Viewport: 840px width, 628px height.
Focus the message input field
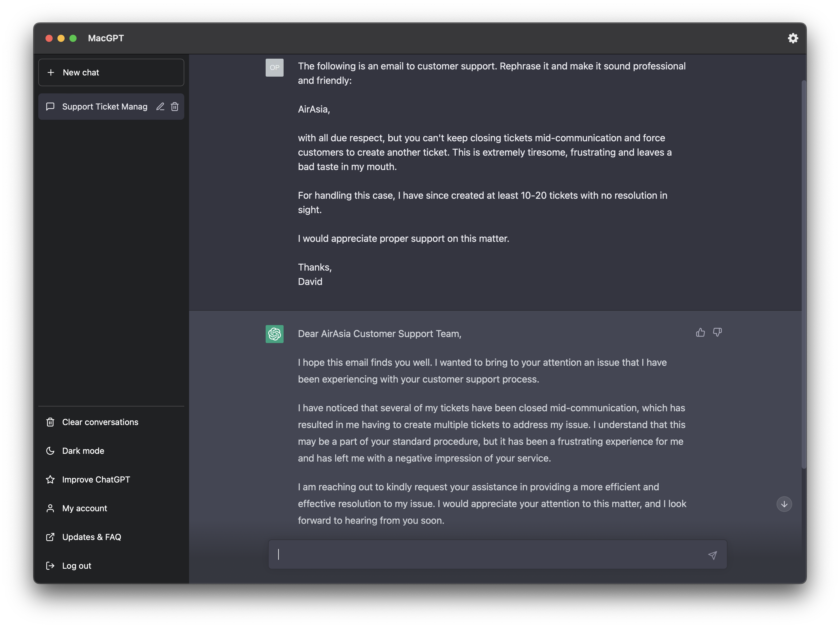(497, 554)
